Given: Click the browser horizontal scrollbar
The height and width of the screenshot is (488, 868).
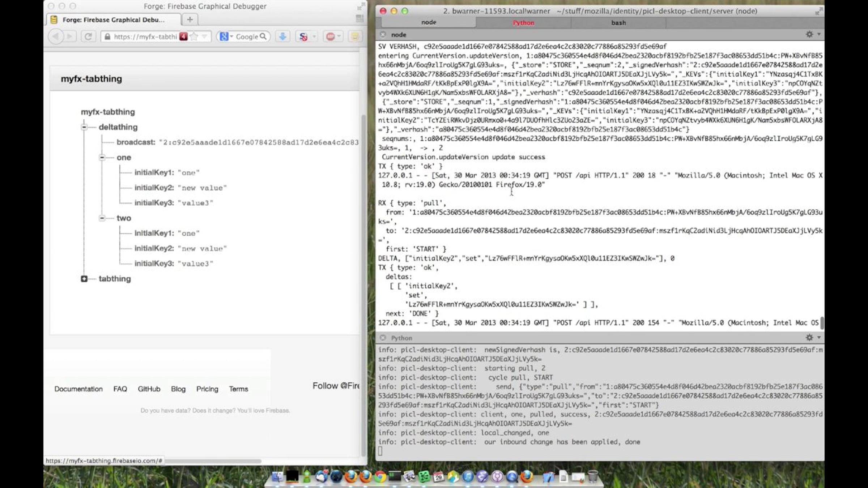Looking at the screenshot, I should pos(213,461).
